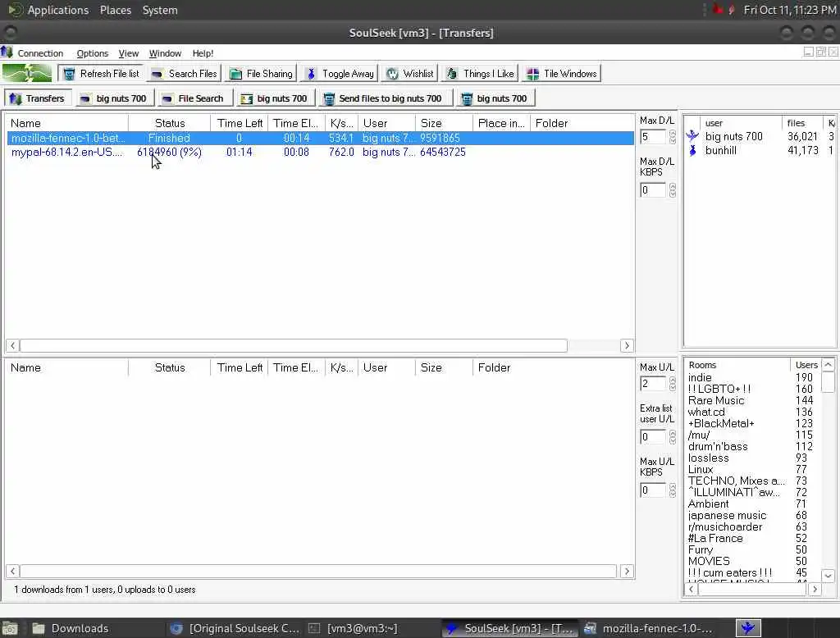Select the Ambient room

click(x=708, y=504)
